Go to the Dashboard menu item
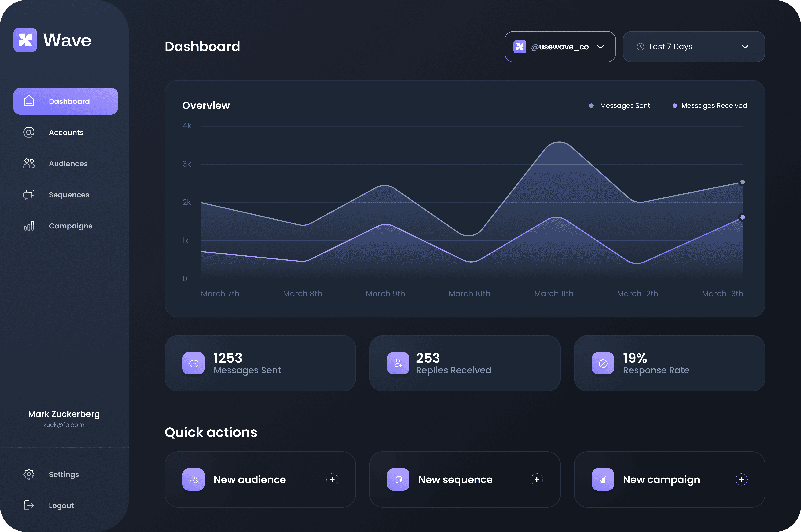801x532 pixels. tap(65, 101)
